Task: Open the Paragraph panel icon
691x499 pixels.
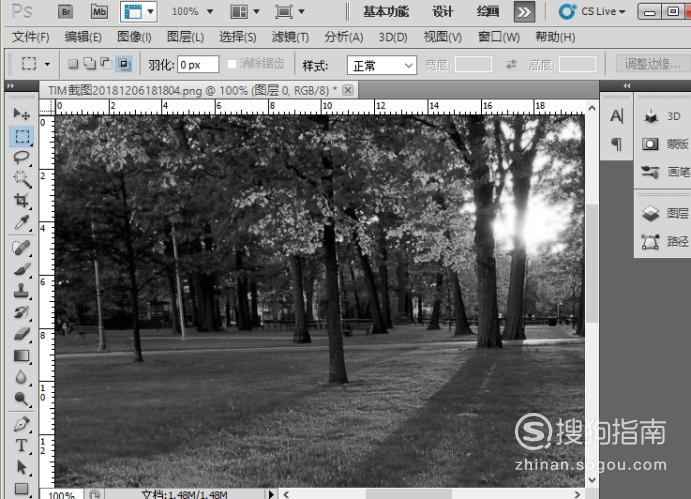Action: tap(617, 144)
